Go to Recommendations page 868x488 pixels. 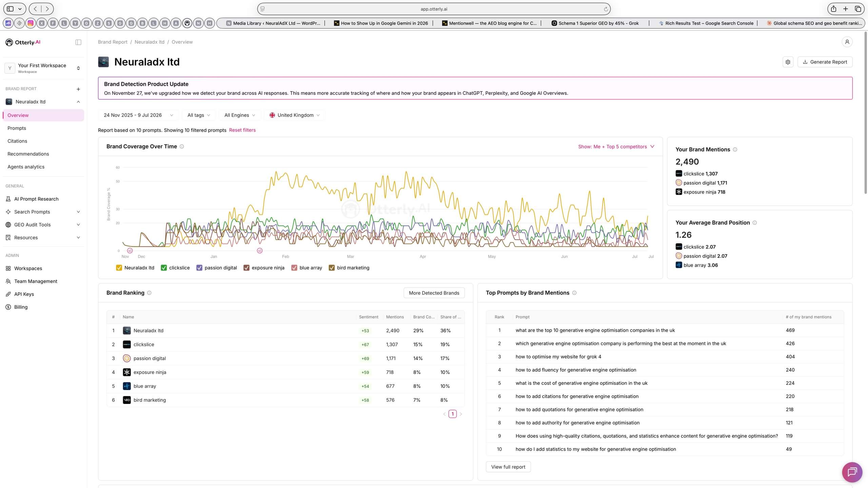pyautogui.click(x=28, y=154)
